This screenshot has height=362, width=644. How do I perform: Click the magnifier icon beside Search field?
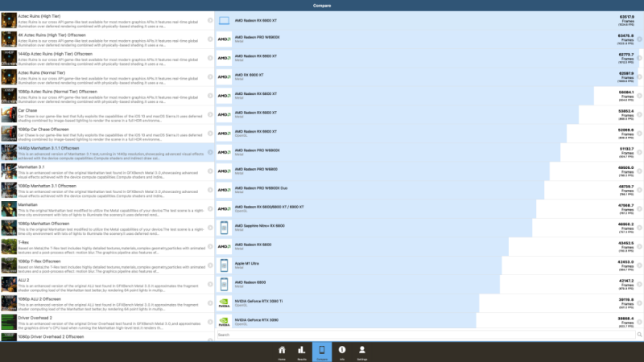[639, 335]
